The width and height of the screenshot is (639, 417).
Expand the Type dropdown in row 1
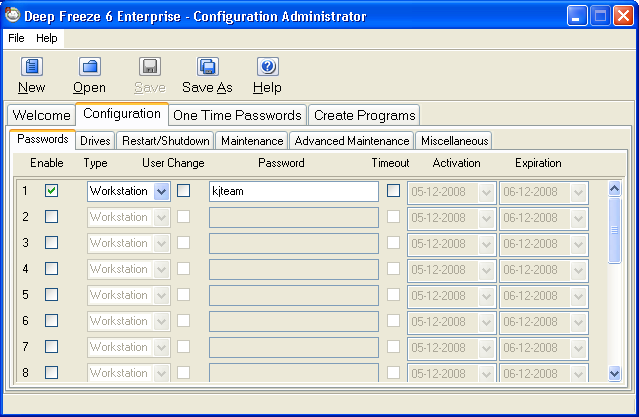pyautogui.click(x=161, y=192)
